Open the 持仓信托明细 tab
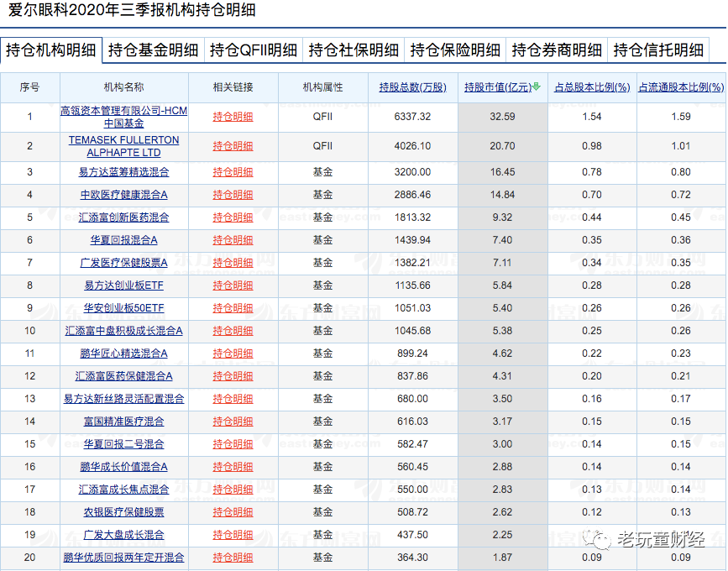Screen dimensions: 728x571 click(658, 50)
